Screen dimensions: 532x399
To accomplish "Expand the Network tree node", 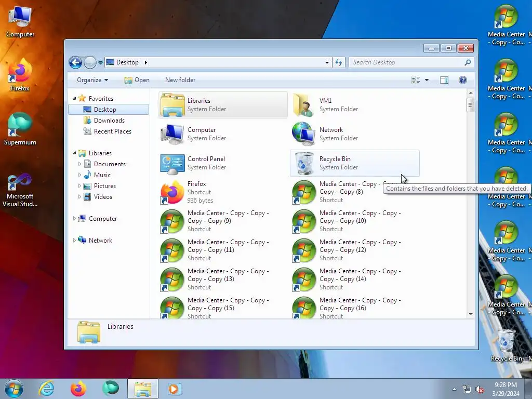I will (x=75, y=240).
